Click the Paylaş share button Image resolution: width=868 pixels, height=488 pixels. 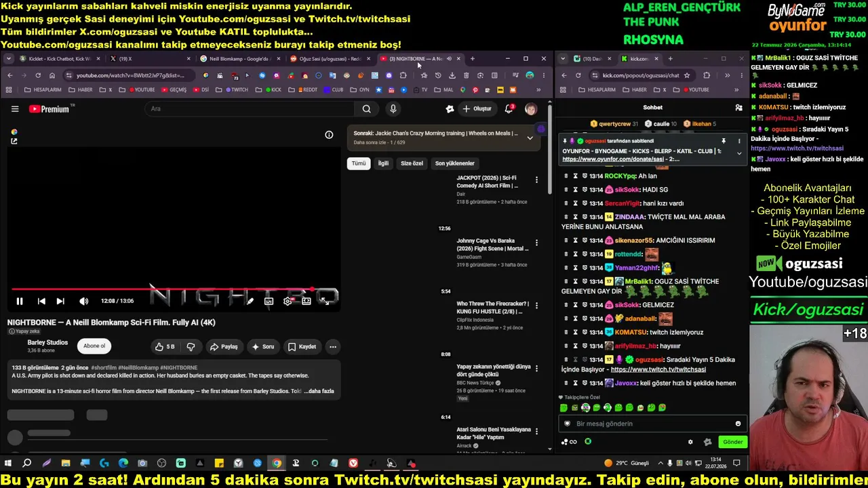224,346
